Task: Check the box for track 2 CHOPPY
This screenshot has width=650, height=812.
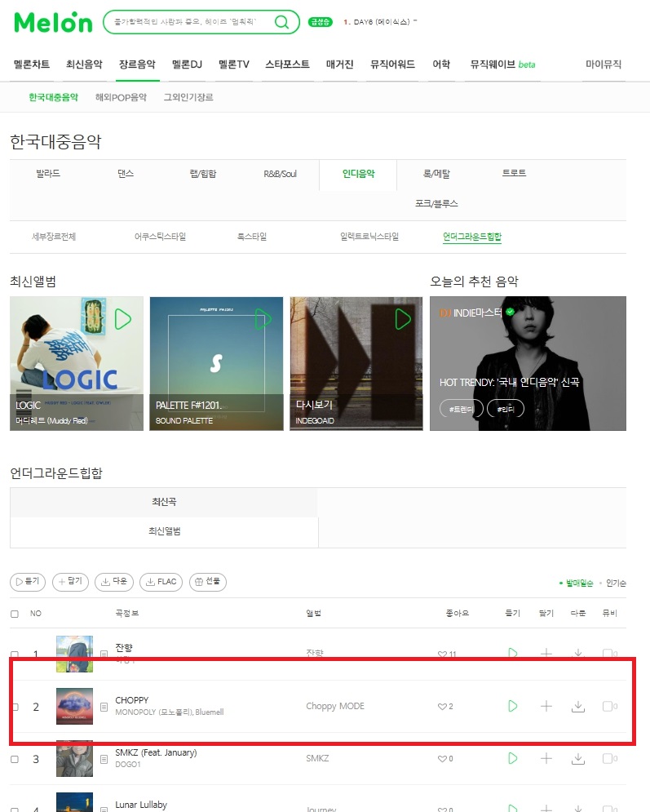Action: click(x=15, y=707)
